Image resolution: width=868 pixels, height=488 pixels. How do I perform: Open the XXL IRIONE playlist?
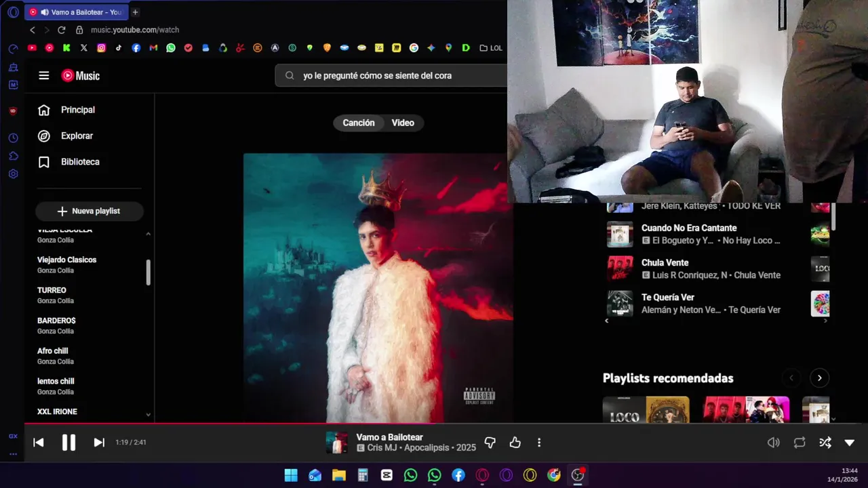(x=57, y=412)
